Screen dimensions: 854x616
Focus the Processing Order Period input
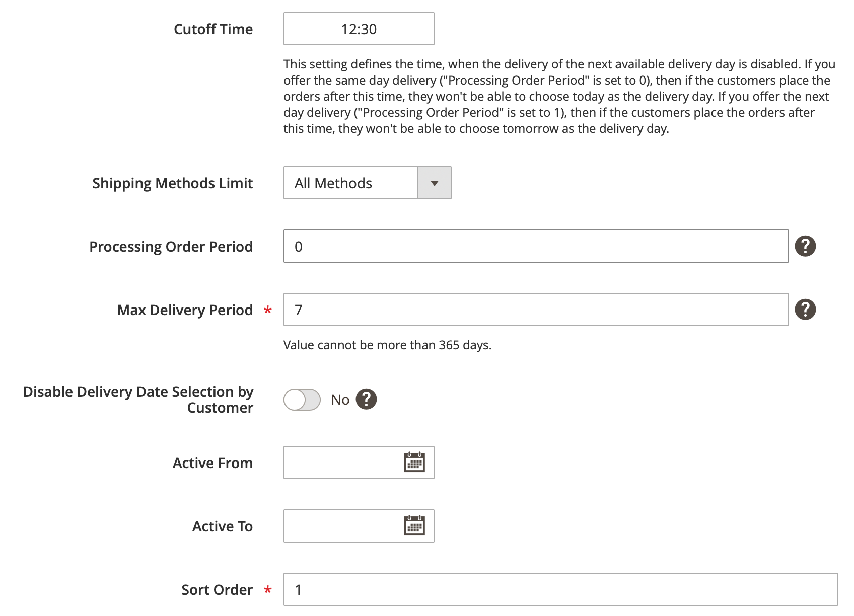536,246
